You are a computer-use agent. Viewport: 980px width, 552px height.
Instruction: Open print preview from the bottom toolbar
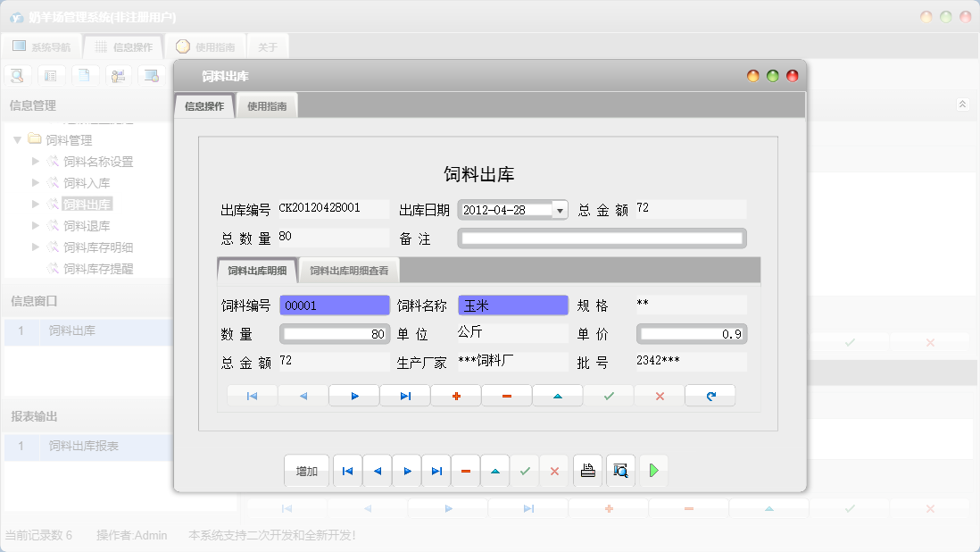621,471
